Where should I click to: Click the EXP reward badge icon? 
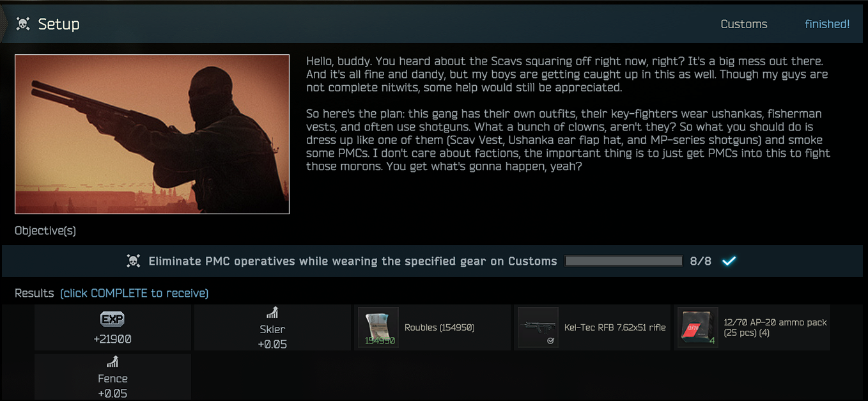pos(112,319)
